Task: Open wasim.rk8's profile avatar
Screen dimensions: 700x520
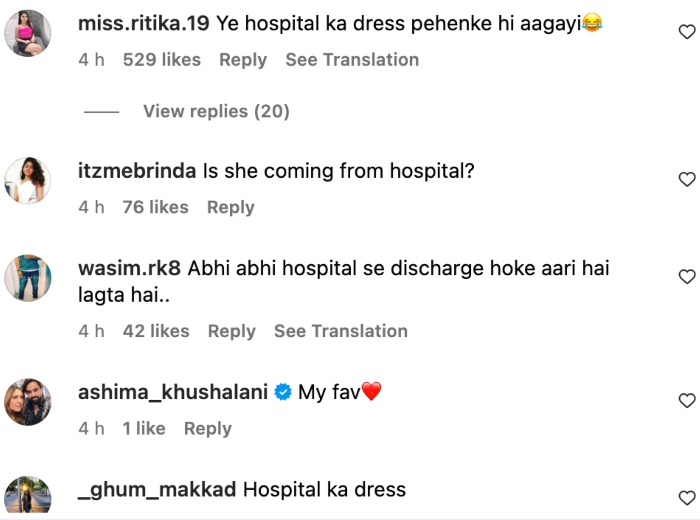Action: [x=28, y=278]
